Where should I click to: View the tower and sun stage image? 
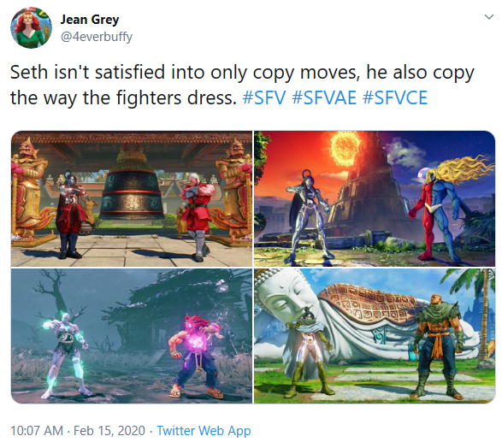pyautogui.click(x=375, y=198)
